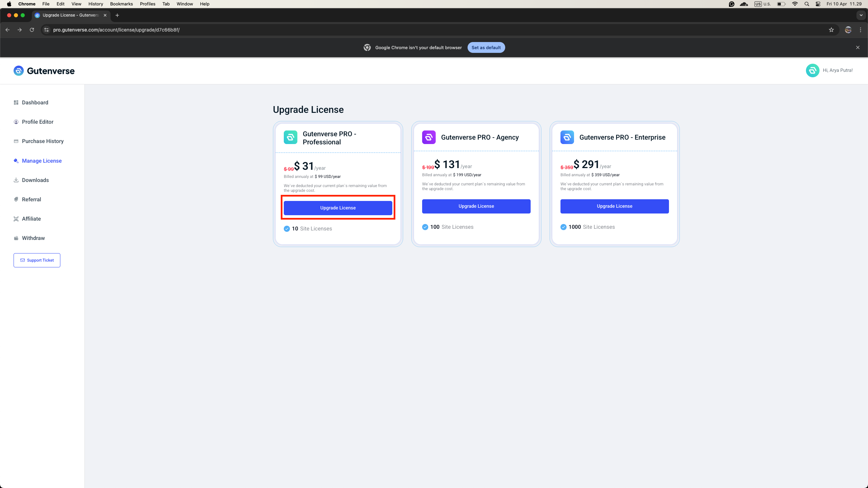This screenshot has height=488, width=868.
Task: Click the 100 Site Licenses checkmark
Action: pyautogui.click(x=425, y=227)
